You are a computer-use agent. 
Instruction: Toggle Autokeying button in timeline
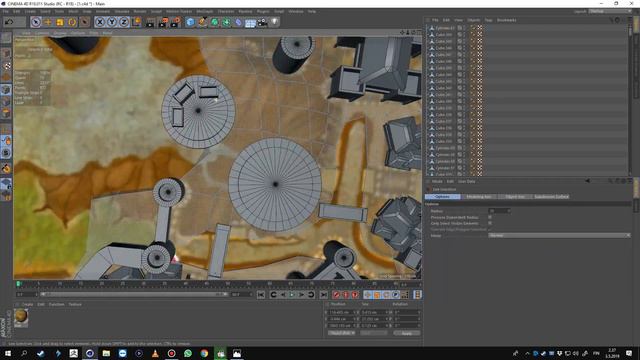[x=346, y=295]
